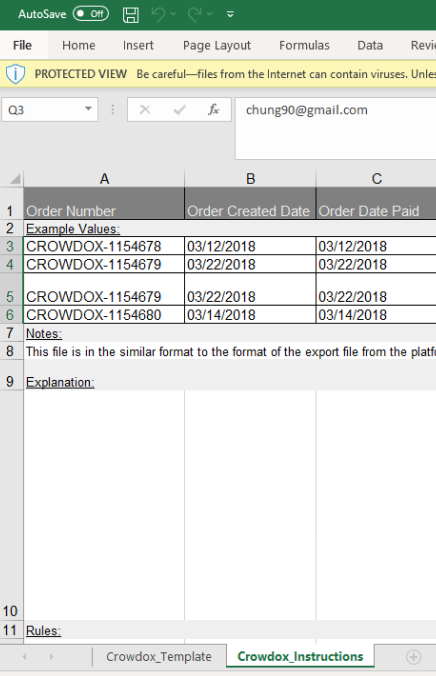Viewport: 436px width, 676px height.
Task: Click the Select All corner triangle
Action: coord(15,178)
